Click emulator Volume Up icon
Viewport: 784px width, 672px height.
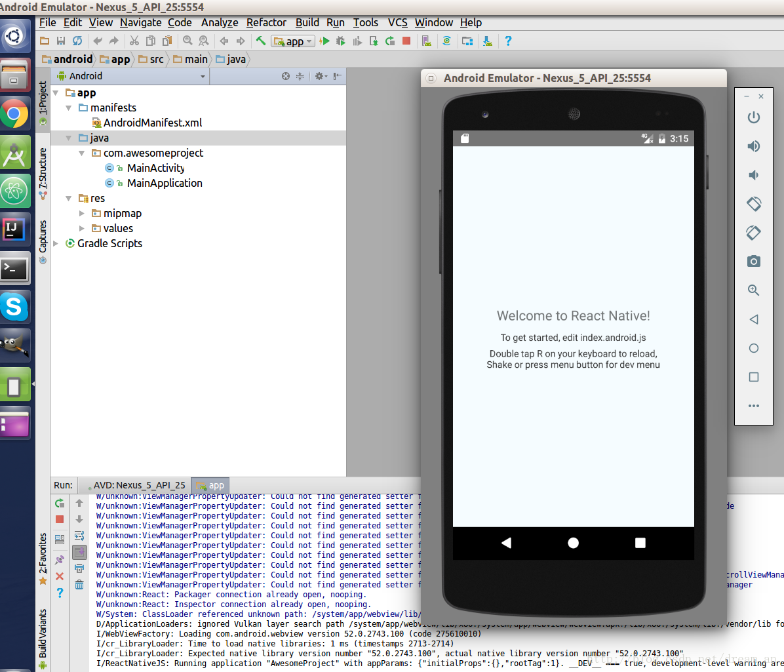point(753,146)
